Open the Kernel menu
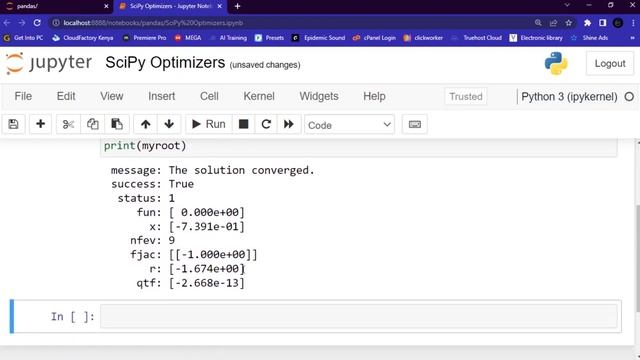The image size is (640, 360). [x=259, y=96]
